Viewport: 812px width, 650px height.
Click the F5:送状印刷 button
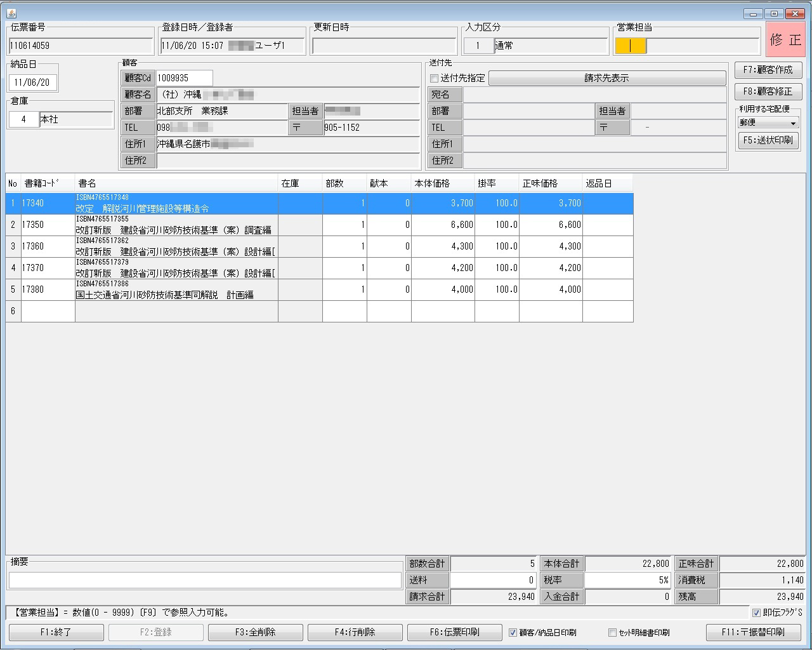[768, 140]
